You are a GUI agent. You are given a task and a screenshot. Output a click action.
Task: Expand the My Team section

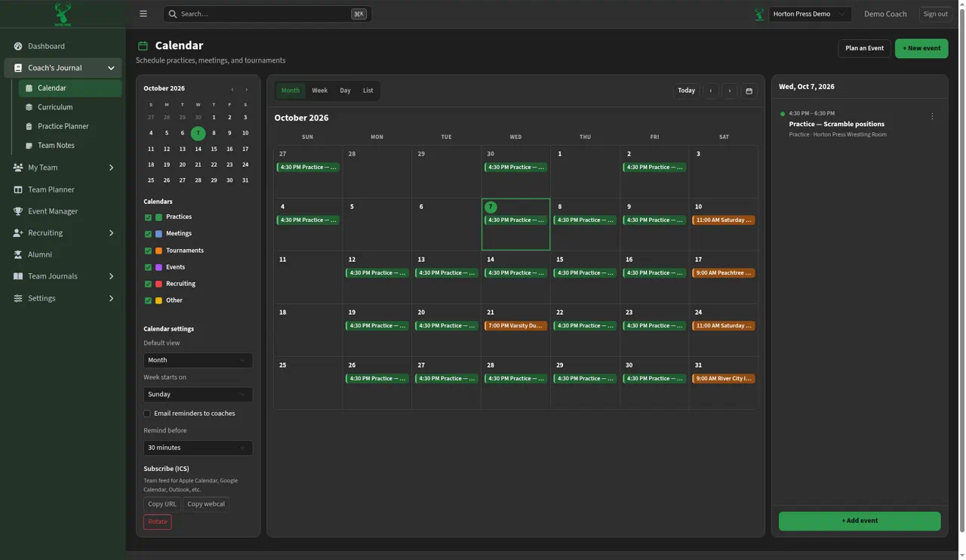click(x=63, y=168)
